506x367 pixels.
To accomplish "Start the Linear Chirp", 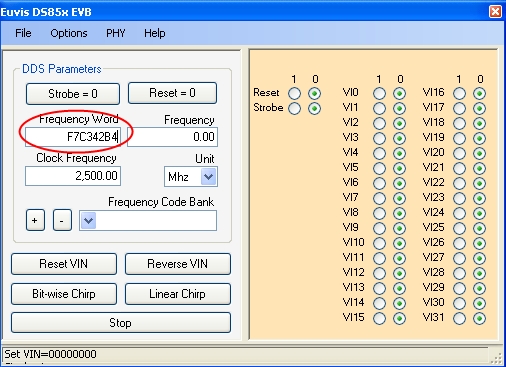I will 178,294.
